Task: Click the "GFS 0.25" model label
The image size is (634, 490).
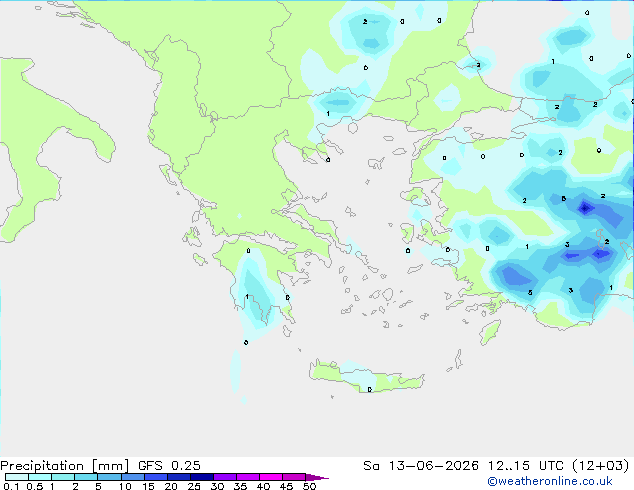Action: [169, 466]
